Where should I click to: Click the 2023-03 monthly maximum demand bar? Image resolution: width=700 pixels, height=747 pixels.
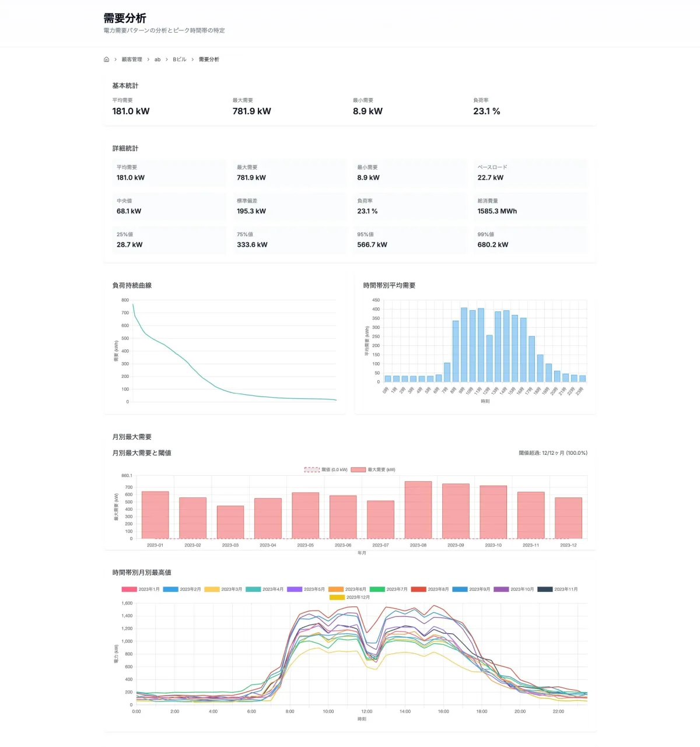pos(230,522)
